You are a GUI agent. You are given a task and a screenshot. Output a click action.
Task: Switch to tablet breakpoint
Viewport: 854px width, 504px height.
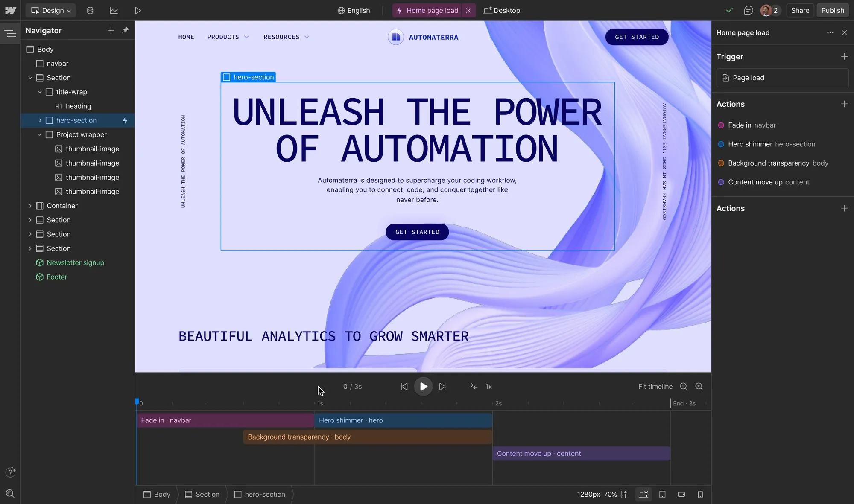663,494
